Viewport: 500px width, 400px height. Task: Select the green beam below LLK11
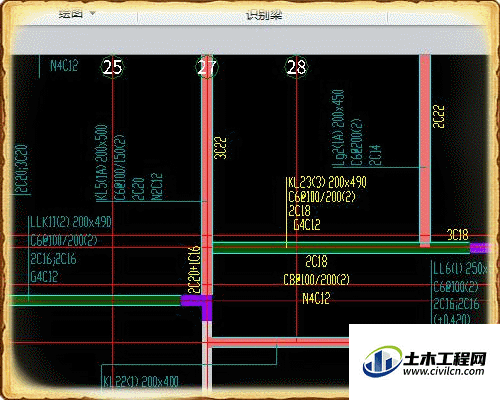(x=95, y=300)
